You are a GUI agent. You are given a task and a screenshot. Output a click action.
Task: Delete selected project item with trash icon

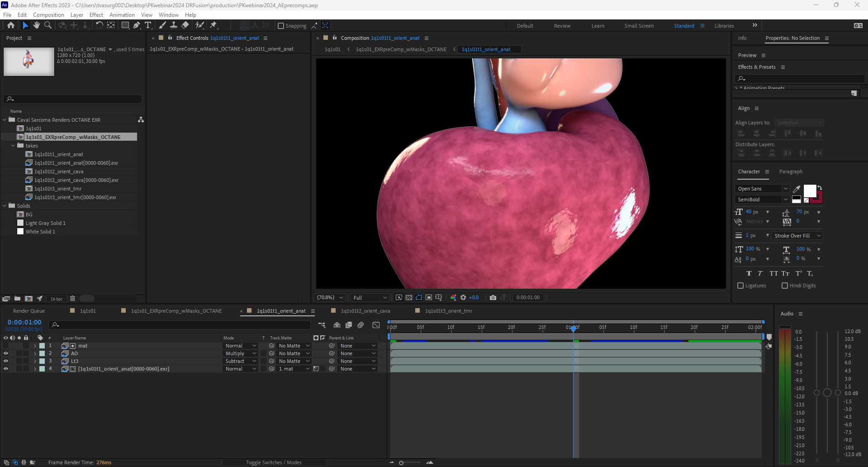(x=72, y=299)
